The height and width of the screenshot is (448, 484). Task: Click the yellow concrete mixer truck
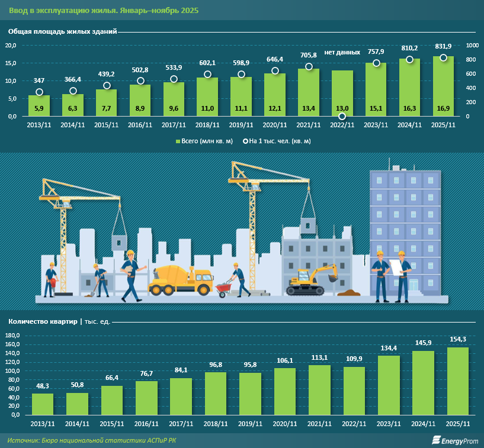[x=180, y=279]
